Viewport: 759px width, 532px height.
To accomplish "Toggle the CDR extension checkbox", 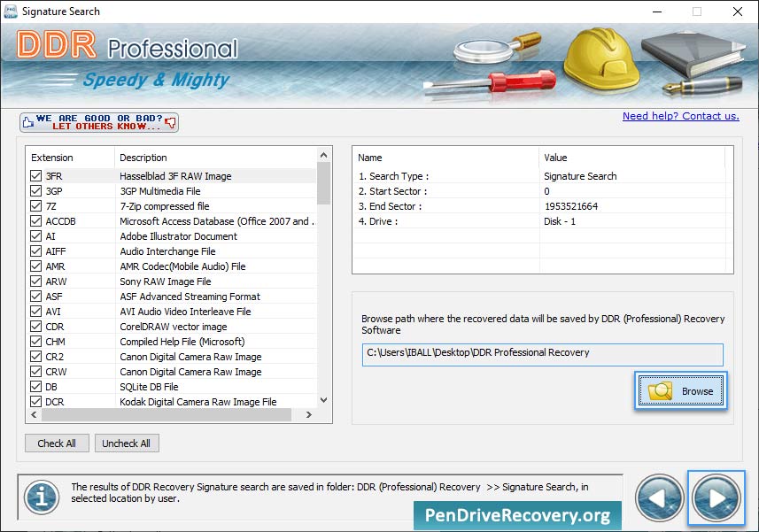I will tap(35, 326).
